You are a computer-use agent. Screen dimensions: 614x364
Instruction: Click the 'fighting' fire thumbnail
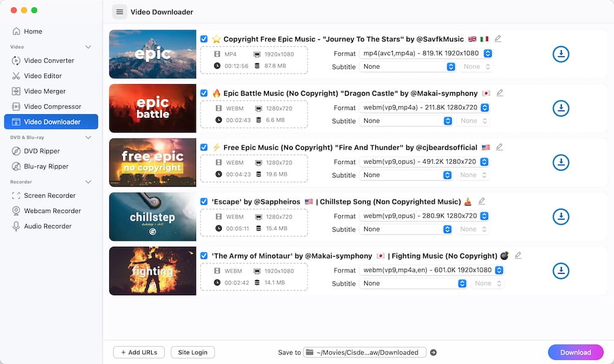[153, 271]
